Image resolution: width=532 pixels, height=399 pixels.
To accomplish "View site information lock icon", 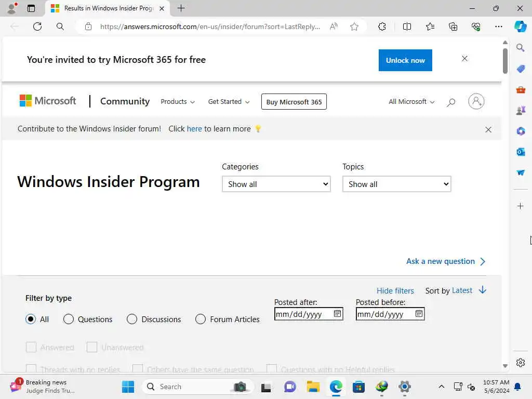I will pos(88,26).
